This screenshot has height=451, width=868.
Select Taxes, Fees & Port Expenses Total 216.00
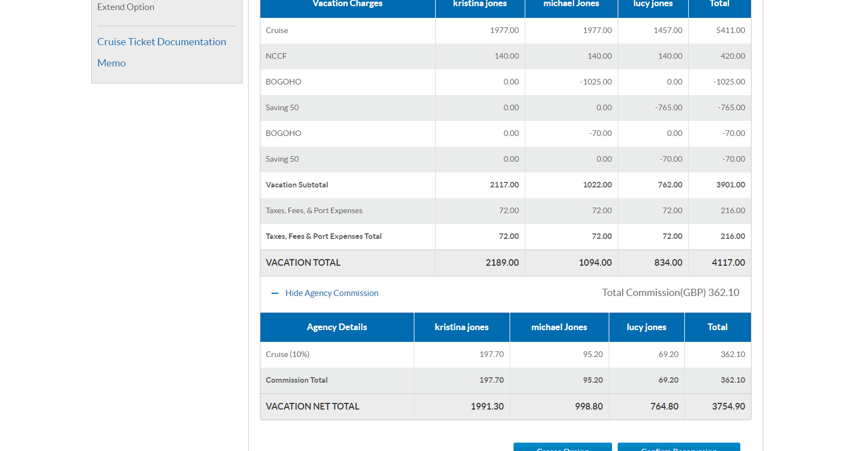(733, 237)
